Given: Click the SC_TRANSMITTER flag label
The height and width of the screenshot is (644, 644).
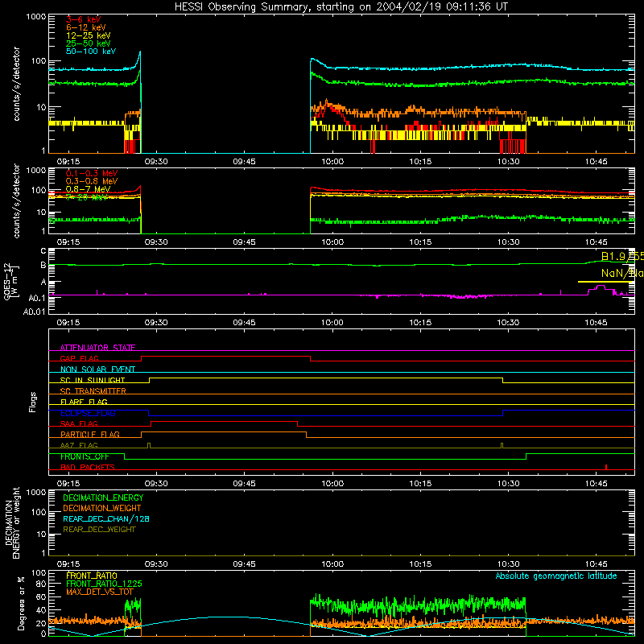Looking at the screenshot, I should 93,391.
